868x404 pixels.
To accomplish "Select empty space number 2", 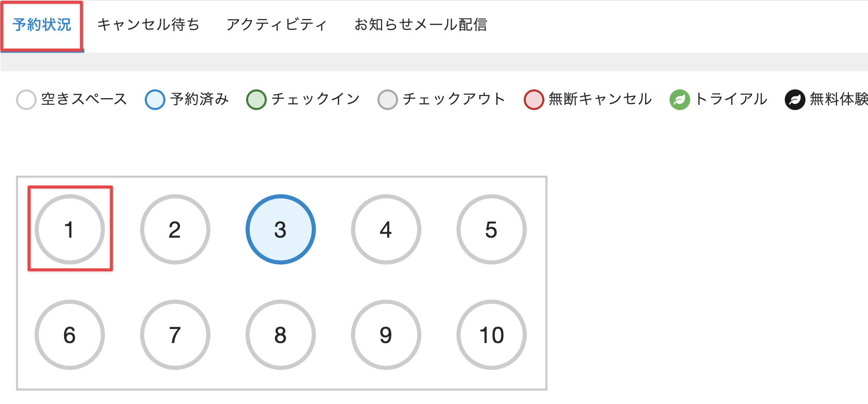I will pos(175,229).
